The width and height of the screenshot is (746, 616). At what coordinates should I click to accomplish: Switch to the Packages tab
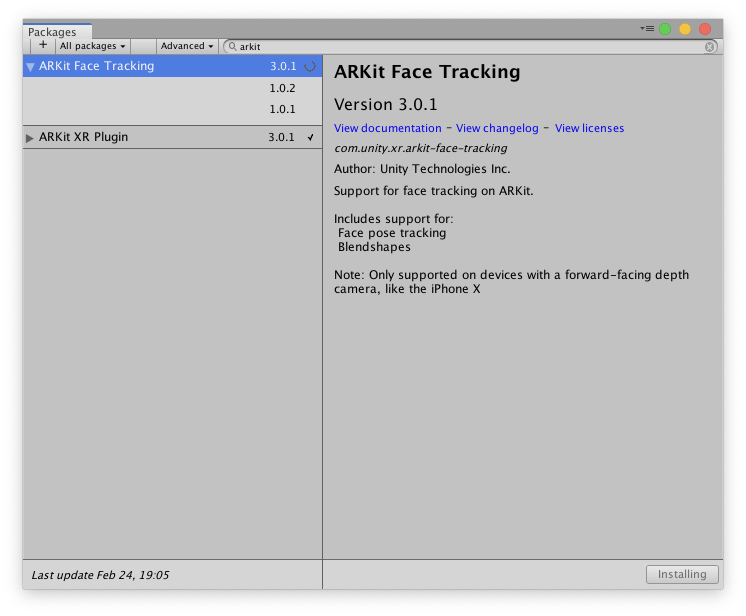coord(57,31)
